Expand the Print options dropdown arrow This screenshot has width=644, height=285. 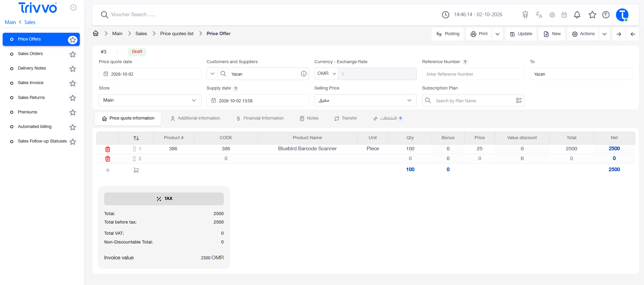coord(497,34)
